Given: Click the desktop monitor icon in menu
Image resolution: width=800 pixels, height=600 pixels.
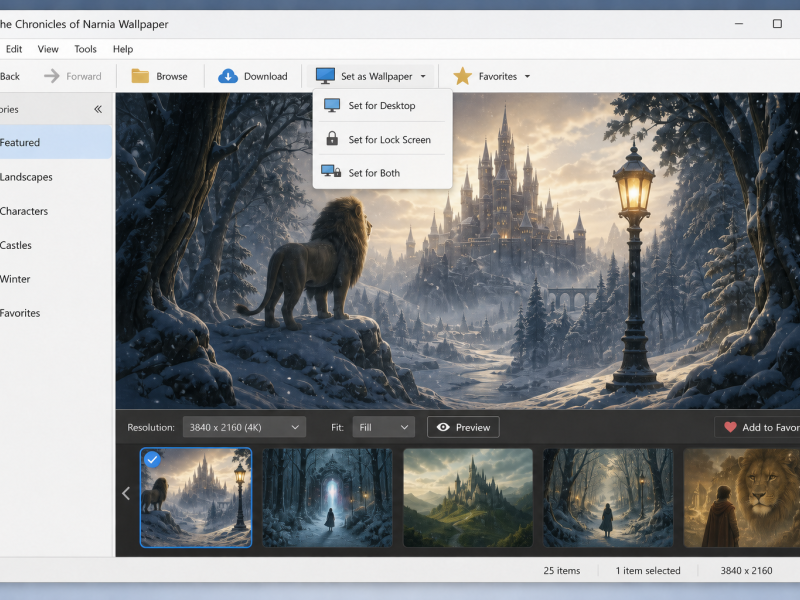Looking at the screenshot, I should coord(332,106).
